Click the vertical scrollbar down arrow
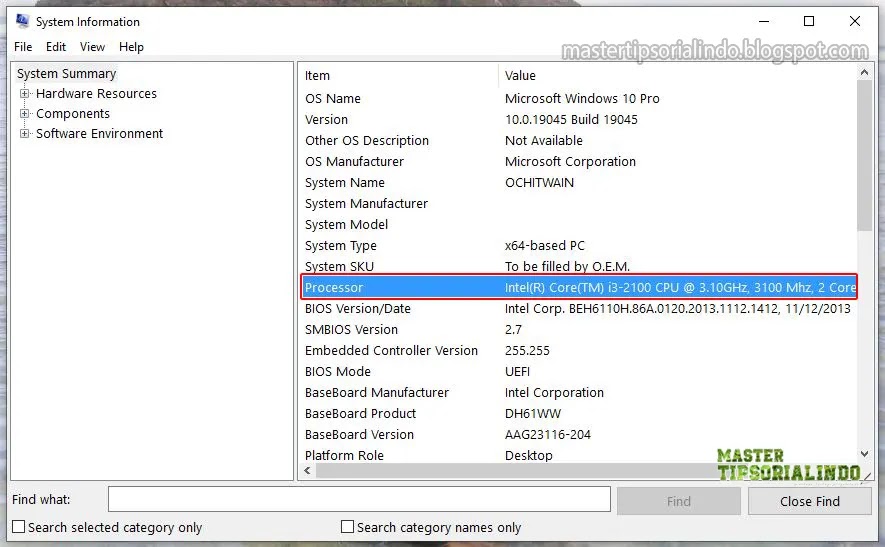This screenshot has width=885, height=547. (x=864, y=454)
